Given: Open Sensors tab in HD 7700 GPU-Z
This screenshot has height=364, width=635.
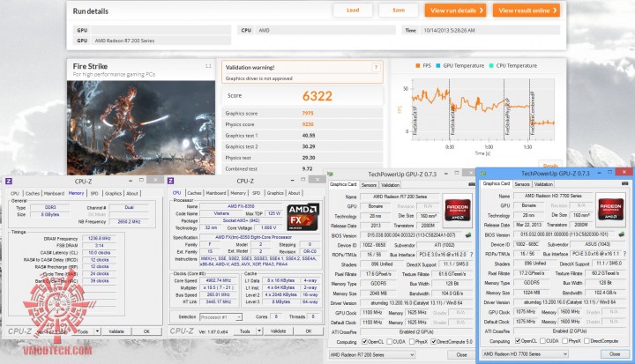Looking at the screenshot, I should (522, 184).
